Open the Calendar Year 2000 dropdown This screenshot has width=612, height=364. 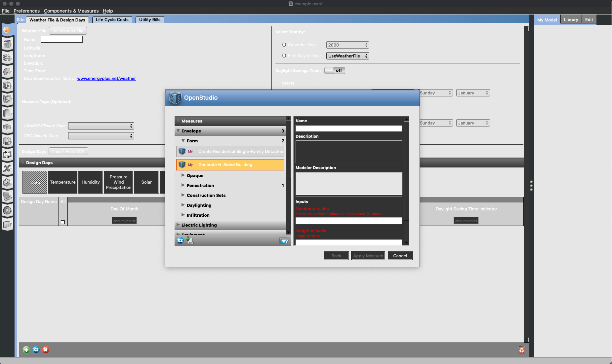click(347, 45)
